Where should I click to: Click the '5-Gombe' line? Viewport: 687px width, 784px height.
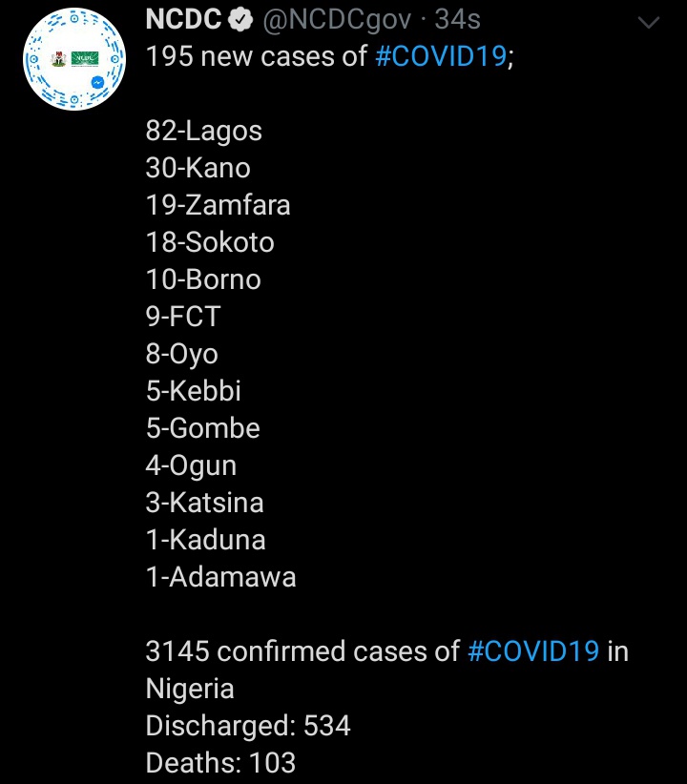click(x=202, y=428)
